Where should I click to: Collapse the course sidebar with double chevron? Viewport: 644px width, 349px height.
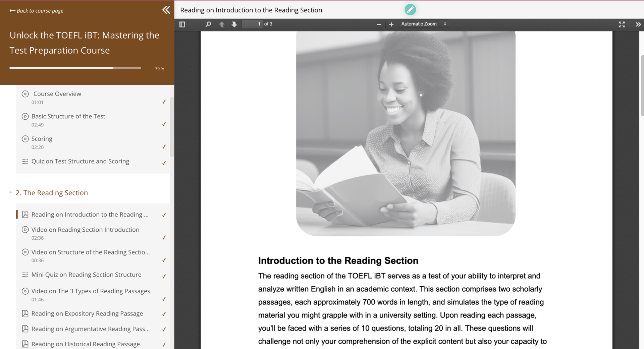[166, 10]
